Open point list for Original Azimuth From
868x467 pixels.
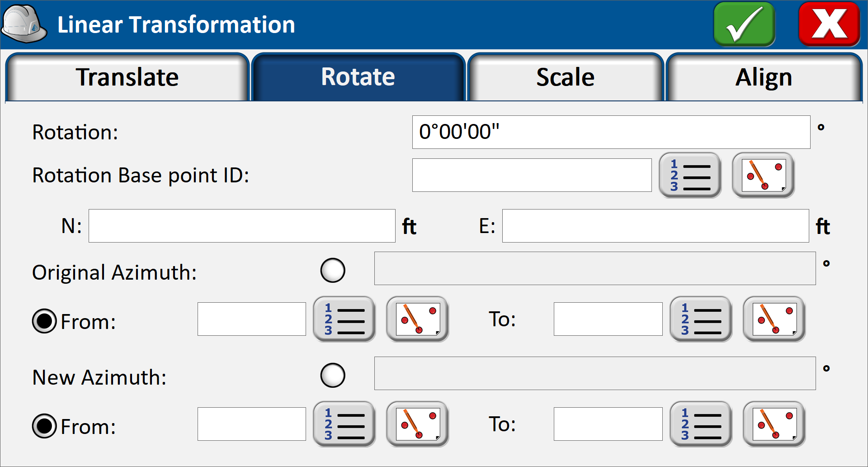(344, 319)
